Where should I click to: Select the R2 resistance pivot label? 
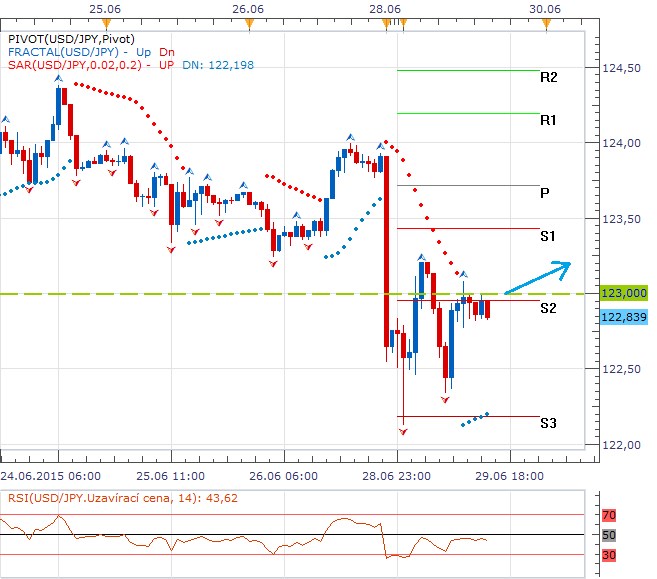(x=548, y=78)
